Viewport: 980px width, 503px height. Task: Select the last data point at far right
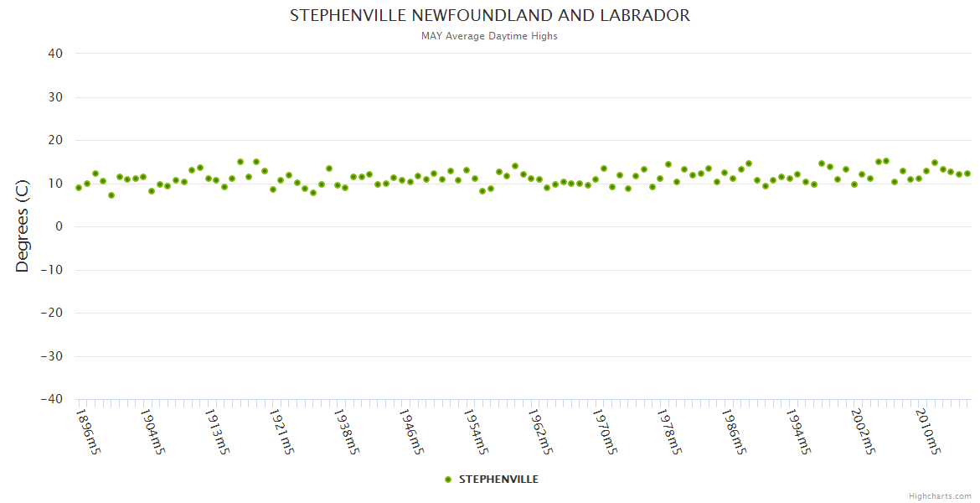tap(967, 174)
